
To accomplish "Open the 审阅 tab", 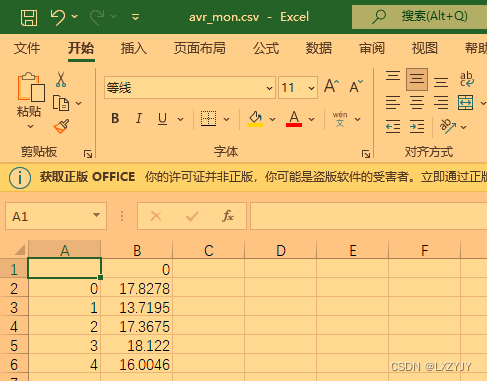I will point(372,48).
